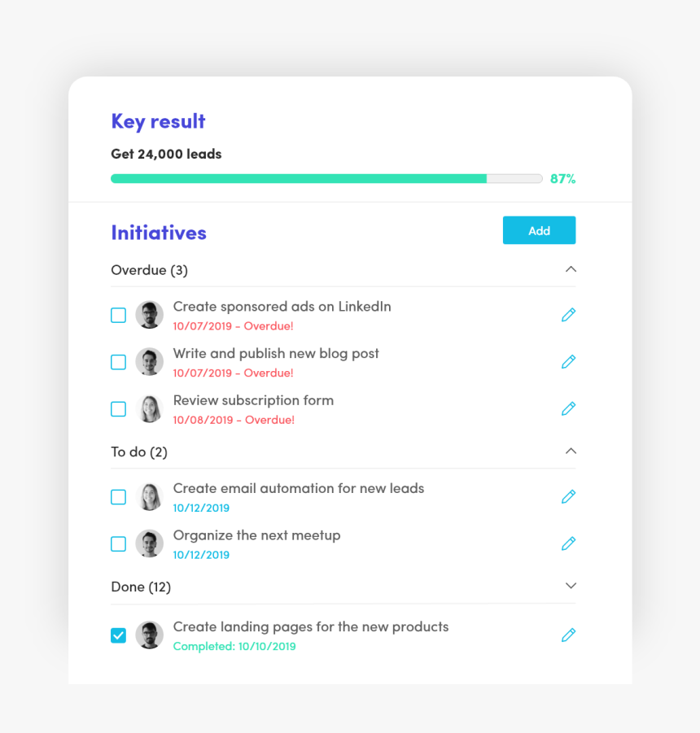Mark Write and publish new blog post done
Image resolution: width=700 pixels, height=733 pixels.
coord(118,362)
